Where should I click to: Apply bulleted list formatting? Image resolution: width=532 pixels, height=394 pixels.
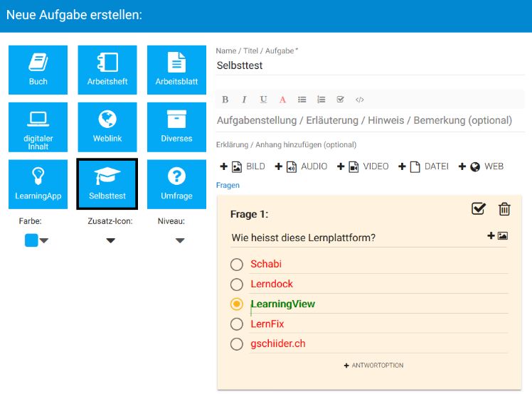pos(302,100)
